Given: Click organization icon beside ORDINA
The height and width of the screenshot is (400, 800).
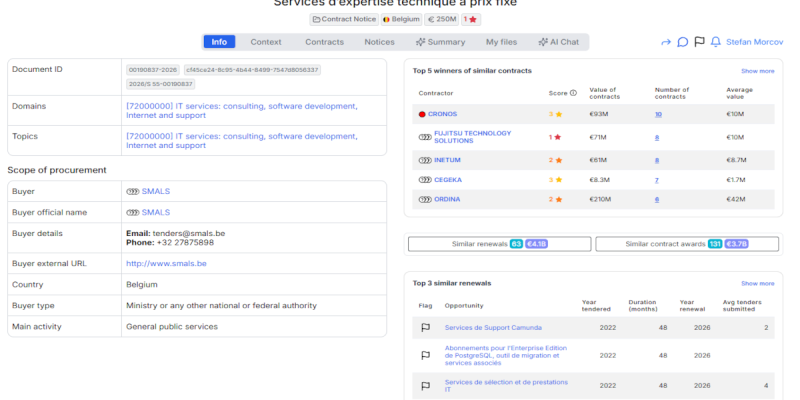Looking at the screenshot, I should (x=425, y=199).
